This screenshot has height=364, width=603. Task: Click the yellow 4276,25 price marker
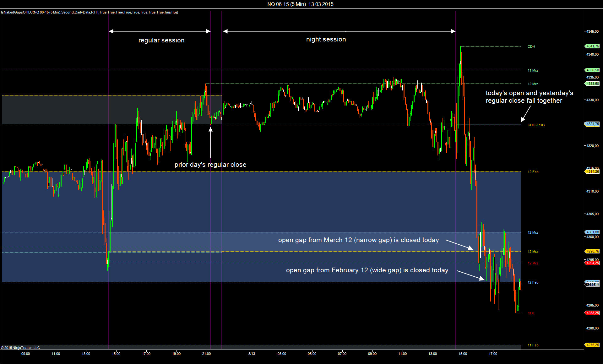pos(592,345)
